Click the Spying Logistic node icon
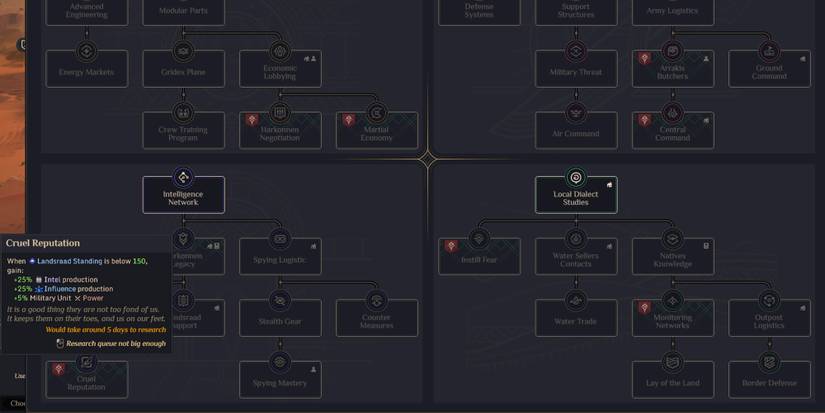 tap(280, 239)
